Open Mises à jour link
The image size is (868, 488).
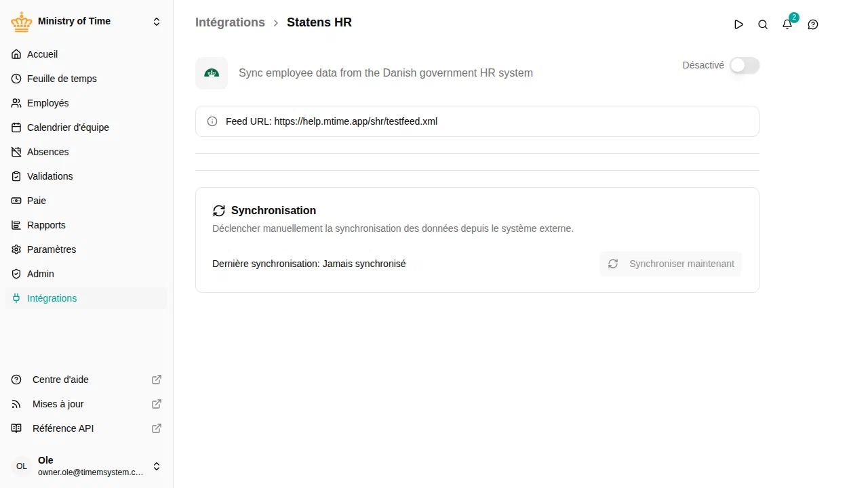(x=86, y=404)
